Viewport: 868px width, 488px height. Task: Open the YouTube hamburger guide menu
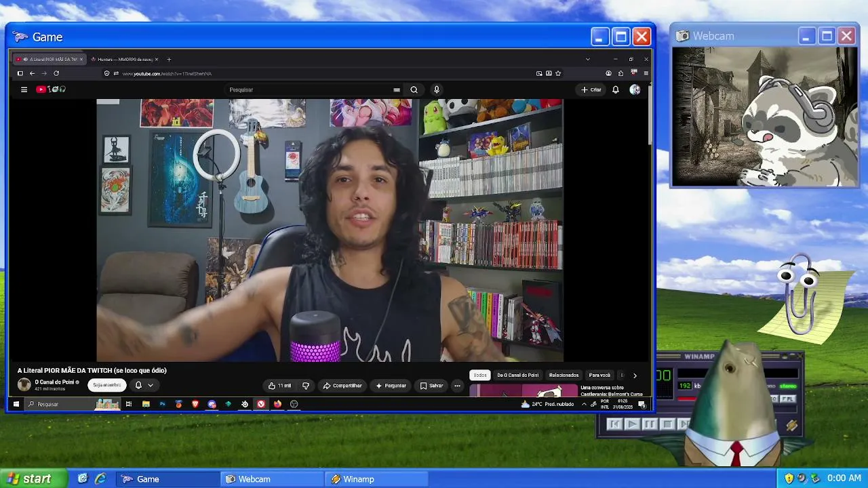click(24, 89)
